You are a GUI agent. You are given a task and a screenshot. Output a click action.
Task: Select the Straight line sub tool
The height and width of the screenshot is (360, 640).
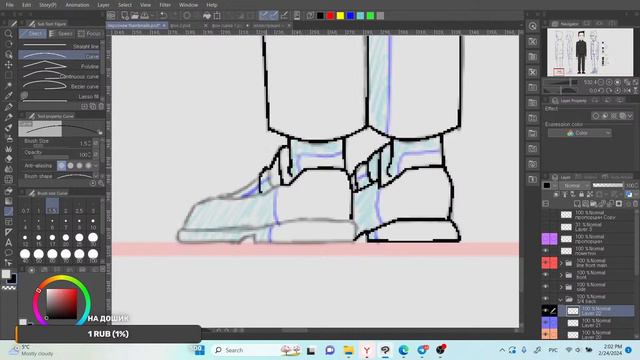[60, 46]
